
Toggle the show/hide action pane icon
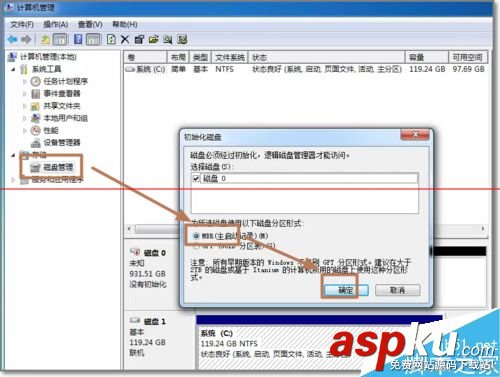93,40
